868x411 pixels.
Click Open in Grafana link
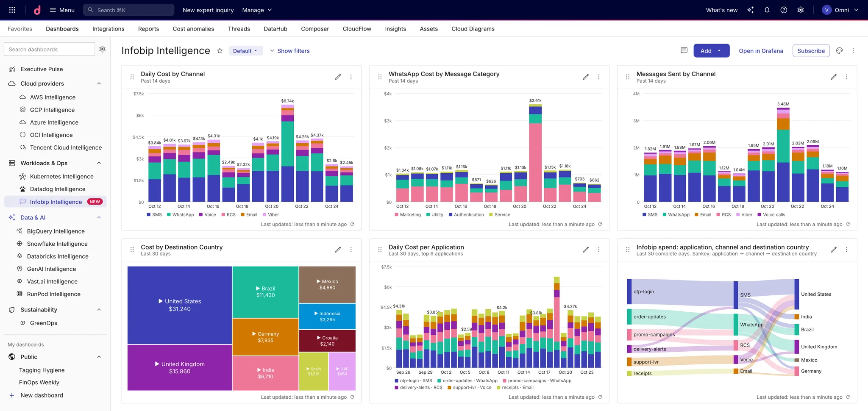coord(761,51)
